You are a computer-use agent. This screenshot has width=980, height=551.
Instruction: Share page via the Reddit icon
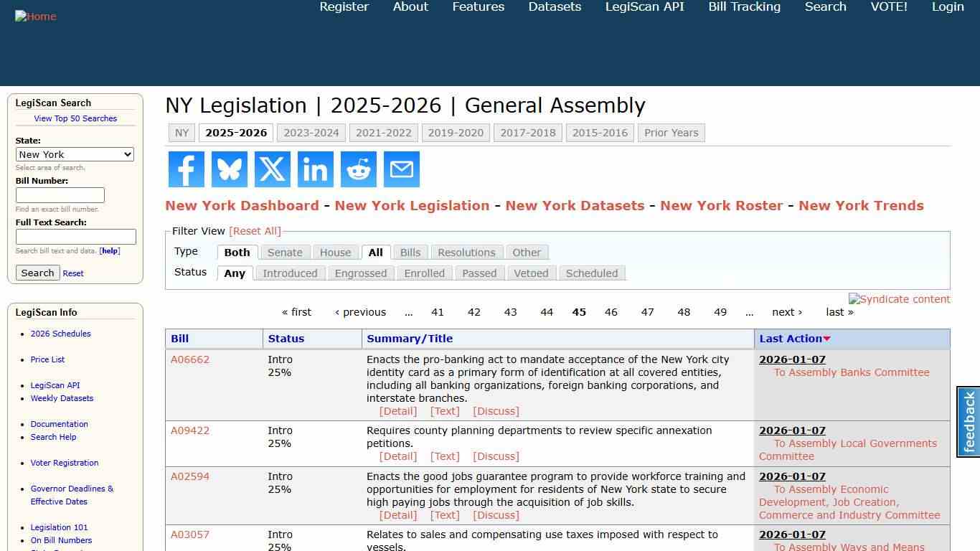358,169
